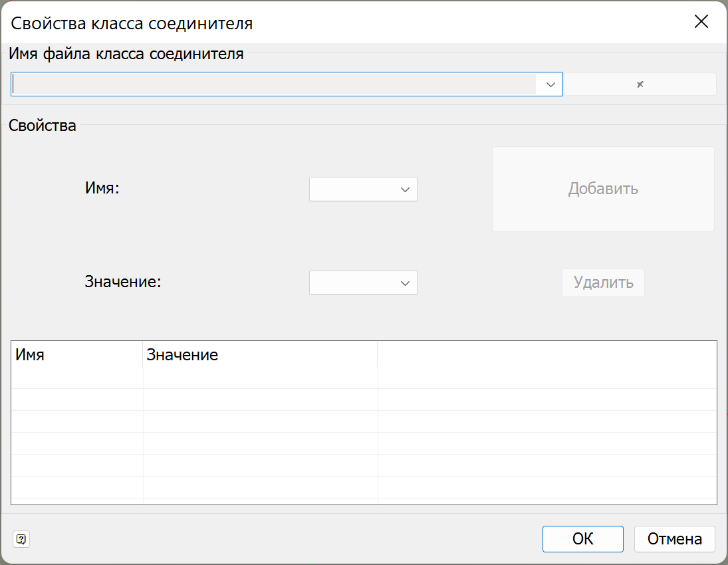Click the Имя column header
728x565 pixels.
[x=76, y=354]
